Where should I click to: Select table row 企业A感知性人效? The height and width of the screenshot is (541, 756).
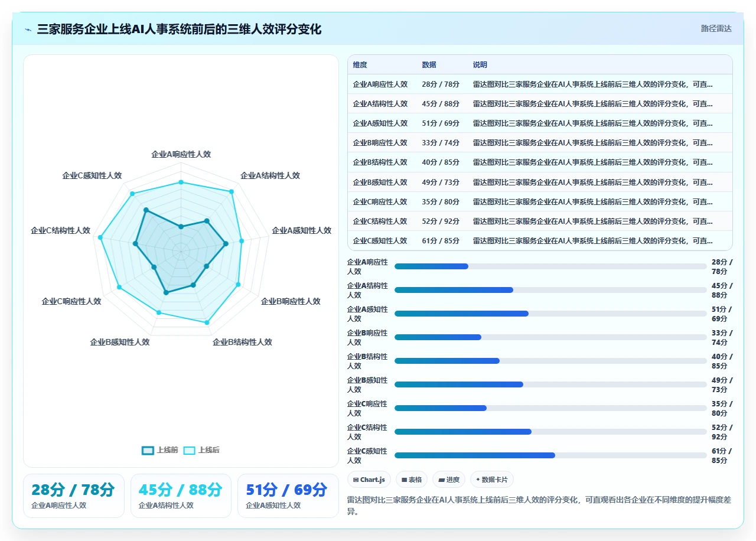[540, 123]
